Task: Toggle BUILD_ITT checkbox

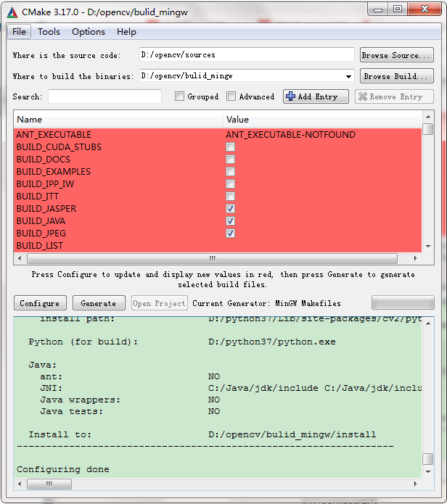Action: 230,196
